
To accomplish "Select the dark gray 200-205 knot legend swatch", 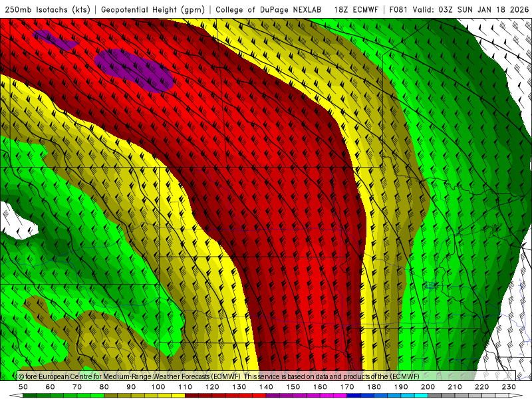I will [x=435, y=396].
